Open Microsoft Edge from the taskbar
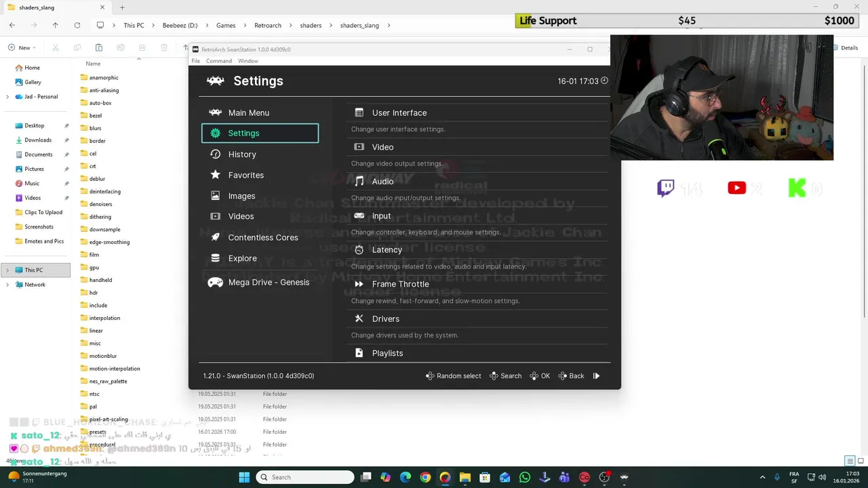Viewport: 868px width, 488px height. (x=406, y=477)
